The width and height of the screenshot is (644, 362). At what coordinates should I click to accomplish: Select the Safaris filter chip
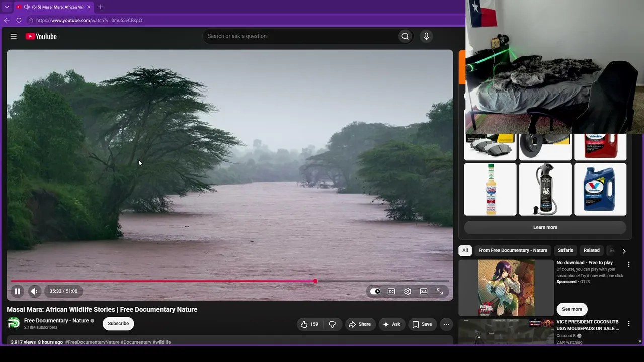[566, 250]
